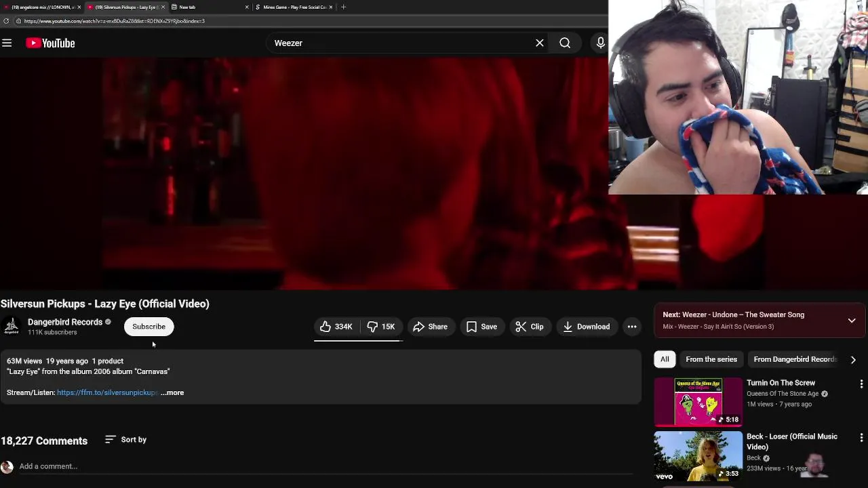This screenshot has height=488, width=868.
Task: Show more filter chips with right arrow
Action: pyautogui.click(x=853, y=359)
